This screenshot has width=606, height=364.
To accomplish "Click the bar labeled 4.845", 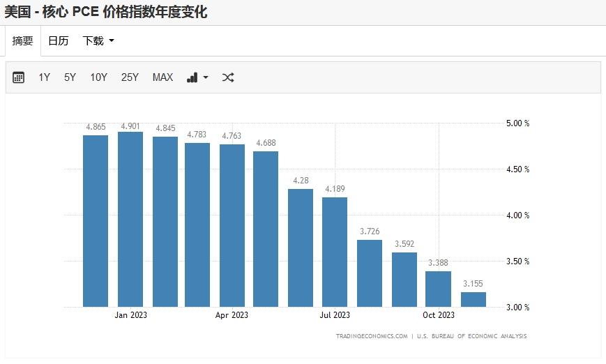I will tap(165, 222).
